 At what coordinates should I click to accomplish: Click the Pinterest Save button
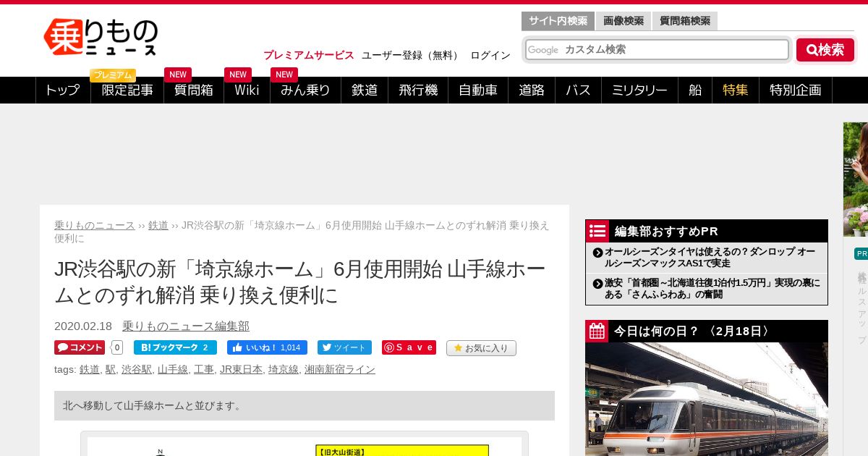point(409,347)
